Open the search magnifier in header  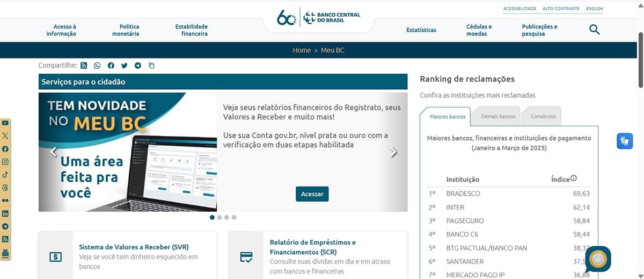pos(594,30)
